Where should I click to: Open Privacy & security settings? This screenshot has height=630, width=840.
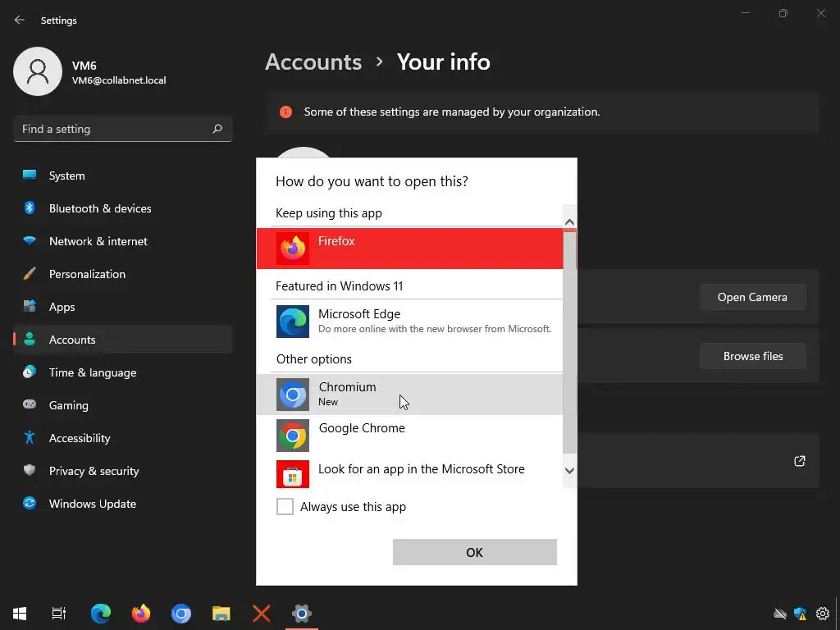pos(123,471)
